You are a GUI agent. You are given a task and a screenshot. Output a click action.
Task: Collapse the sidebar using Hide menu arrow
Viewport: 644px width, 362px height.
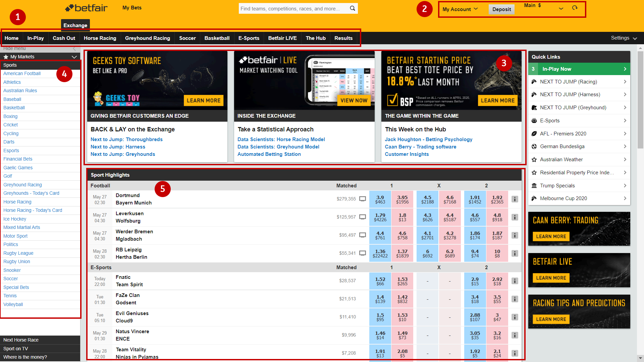74,48
